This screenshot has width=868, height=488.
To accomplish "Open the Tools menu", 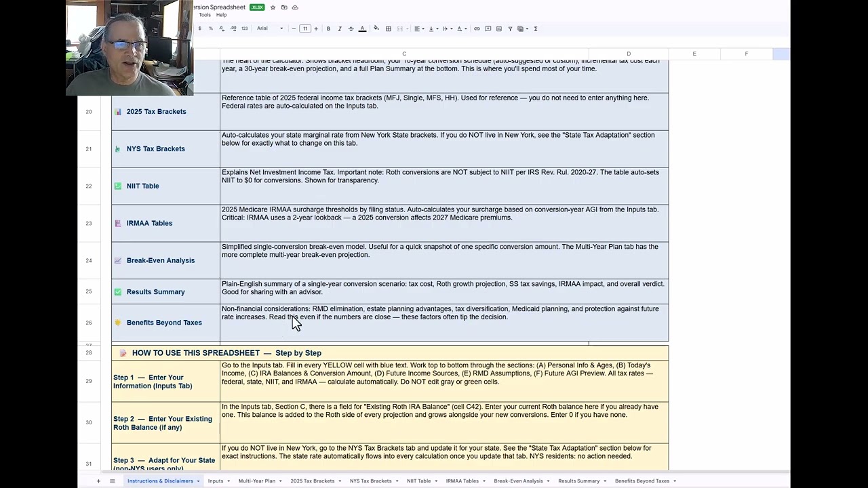I will [x=205, y=15].
